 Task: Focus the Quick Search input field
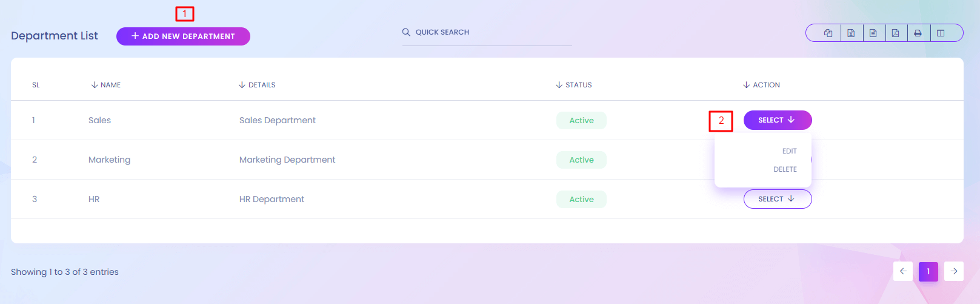(491, 32)
